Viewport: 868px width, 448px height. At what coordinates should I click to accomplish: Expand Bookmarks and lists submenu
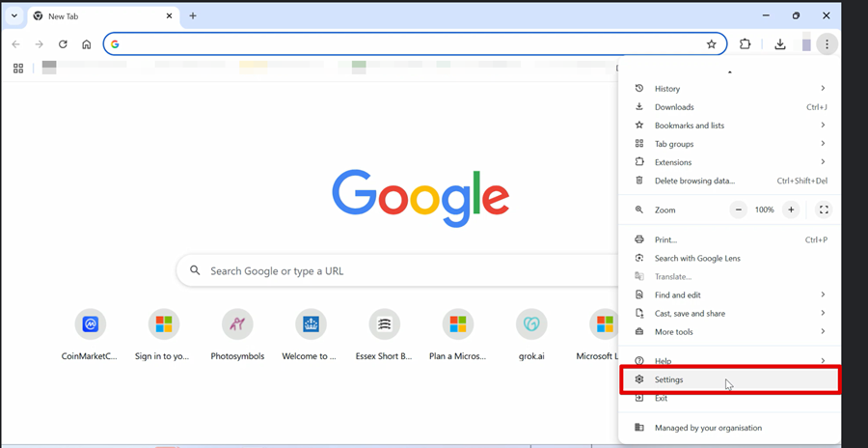coord(729,126)
